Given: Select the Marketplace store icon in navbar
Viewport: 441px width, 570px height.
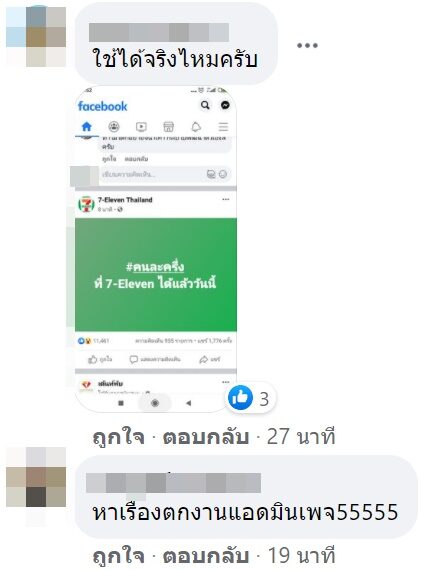Looking at the screenshot, I should tap(168, 127).
